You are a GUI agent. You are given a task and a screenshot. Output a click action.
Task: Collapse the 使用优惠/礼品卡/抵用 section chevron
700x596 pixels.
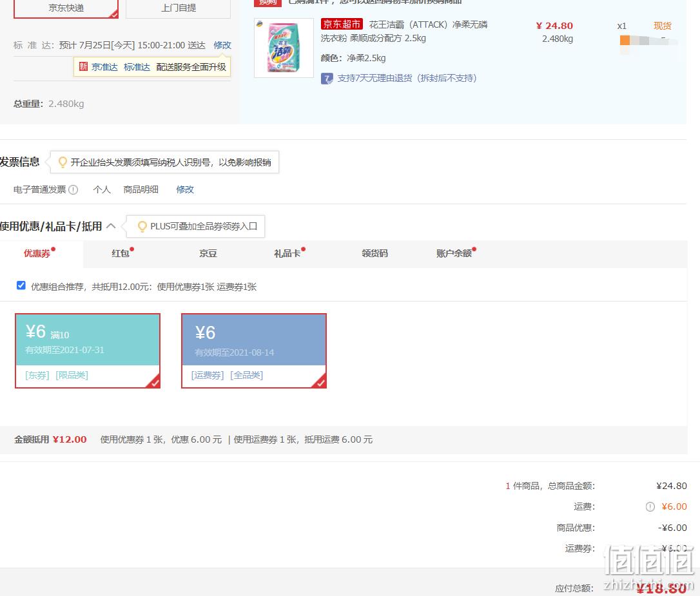[111, 226]
